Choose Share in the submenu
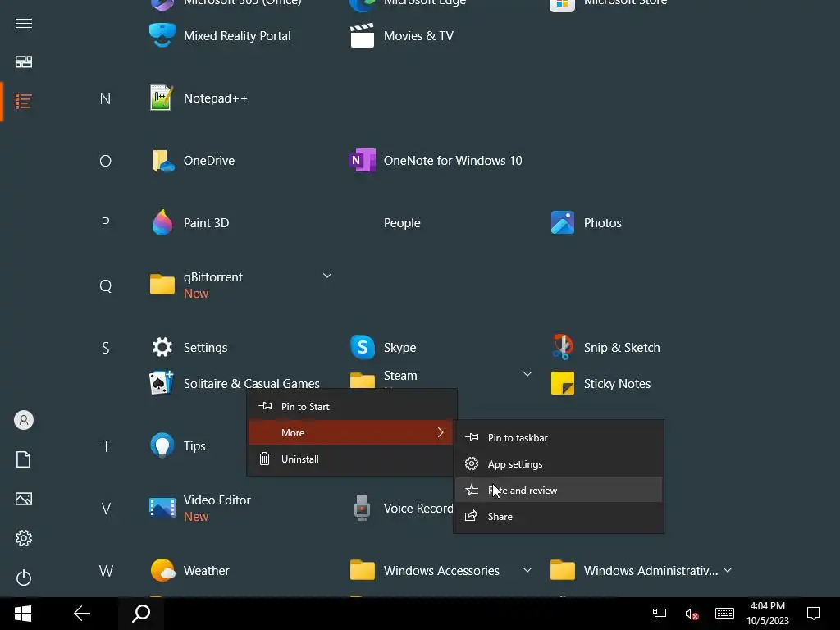Viewport: 840px width, 630px height. 559,517
